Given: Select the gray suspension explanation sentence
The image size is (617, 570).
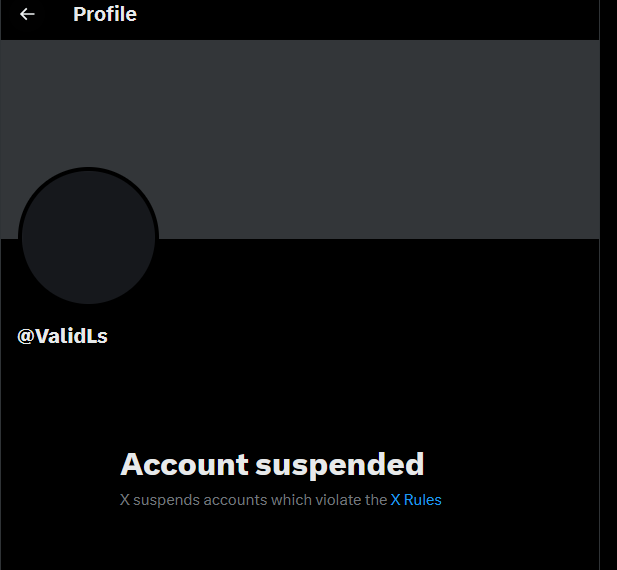Looking at the screenshot, I should coord(281,500).
